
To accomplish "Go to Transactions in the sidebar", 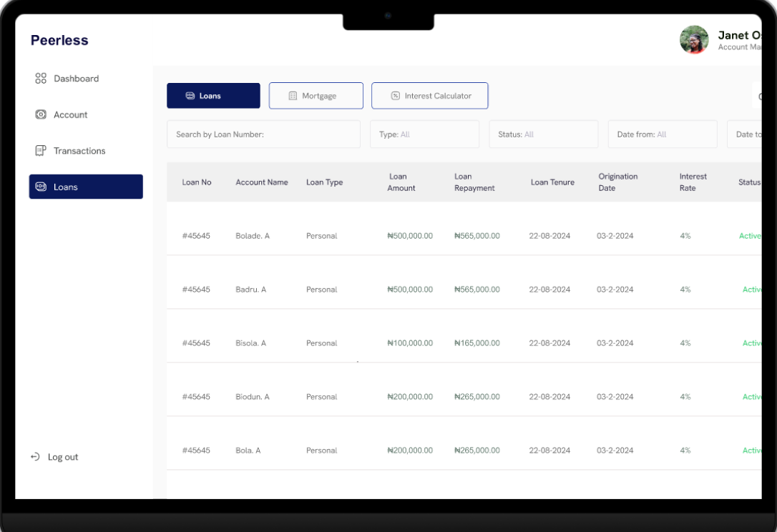I will [x=79, y=151].
